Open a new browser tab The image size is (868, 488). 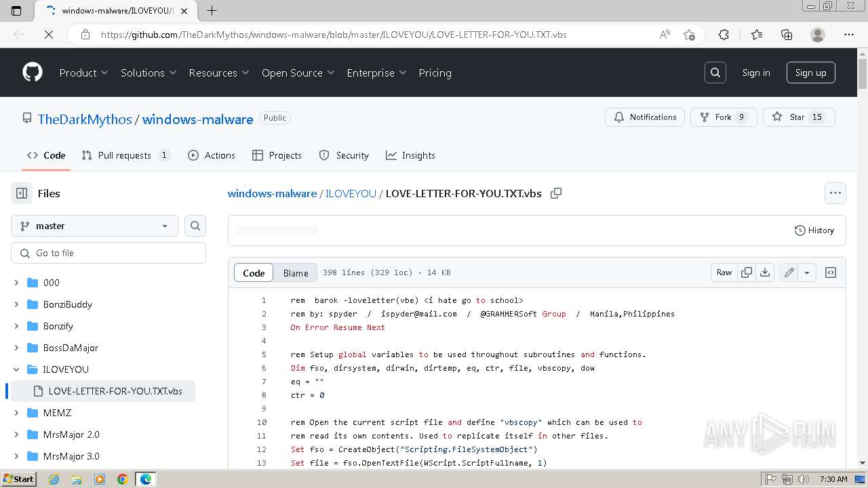coord(212,10)
